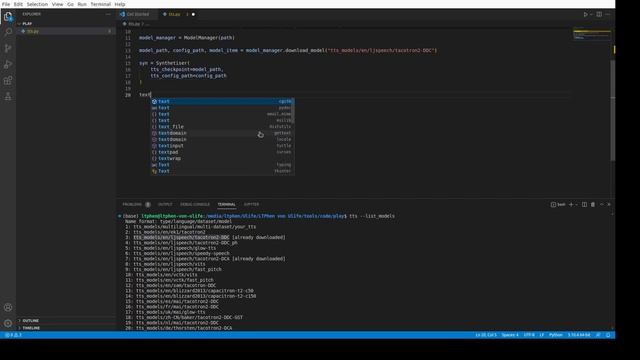Open the Run menu
The height and width of the screenshot is (360, 640).
pyautogui.click(x=82, y=4)
